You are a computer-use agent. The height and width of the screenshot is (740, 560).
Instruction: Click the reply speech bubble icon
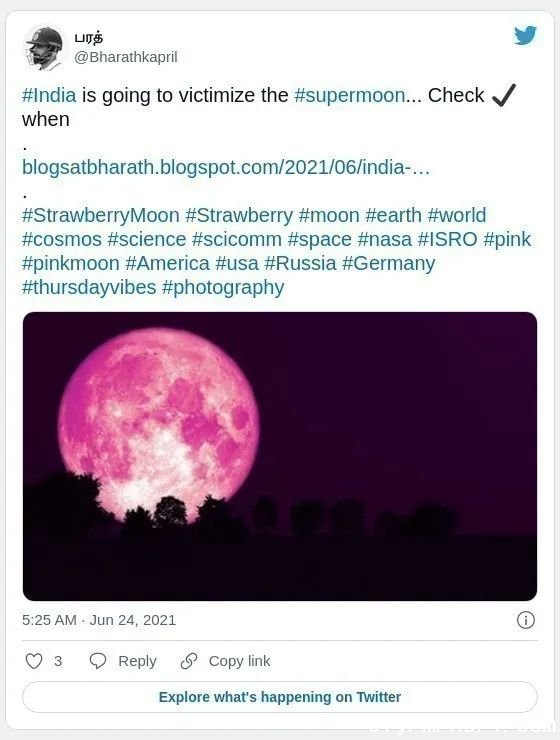coord(98,661)
